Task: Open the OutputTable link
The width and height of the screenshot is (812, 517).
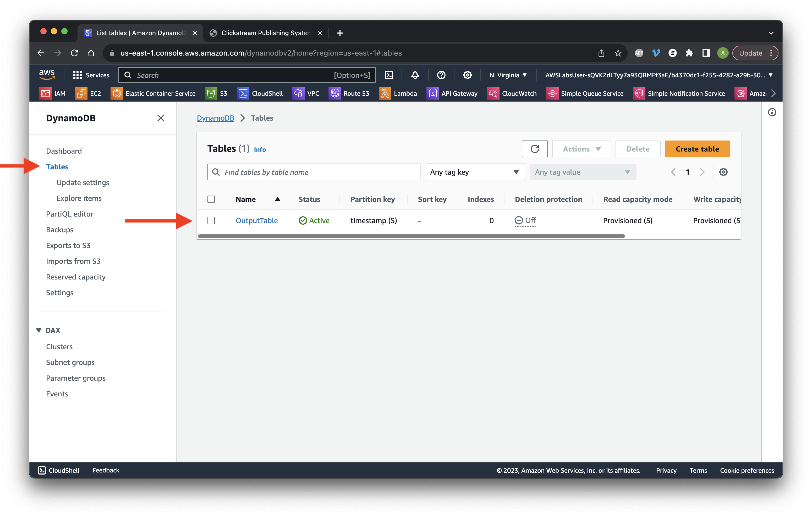Action: pos(257,220)
